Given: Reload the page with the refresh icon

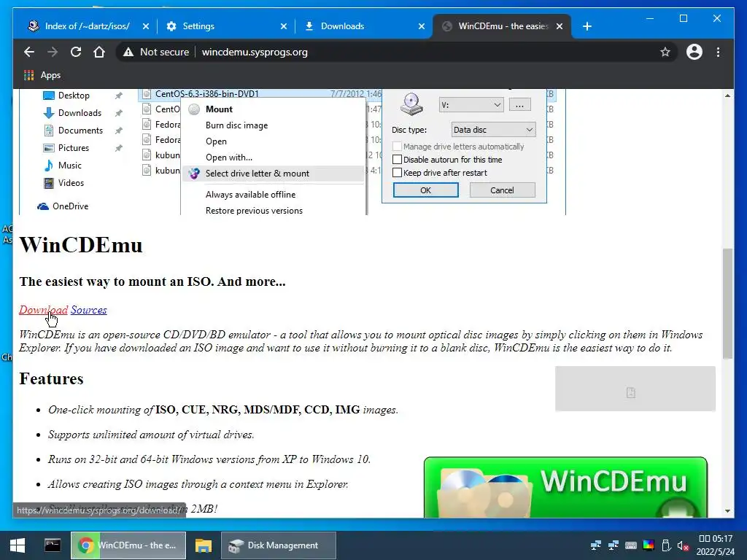Looking at the screenshot, I should pos(76,52).
